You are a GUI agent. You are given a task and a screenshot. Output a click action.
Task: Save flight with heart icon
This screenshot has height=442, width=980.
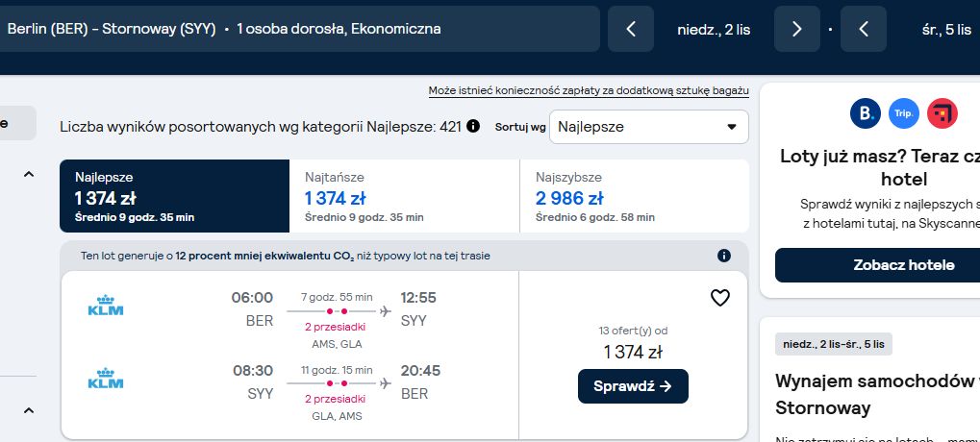click(x=720, y=298)
